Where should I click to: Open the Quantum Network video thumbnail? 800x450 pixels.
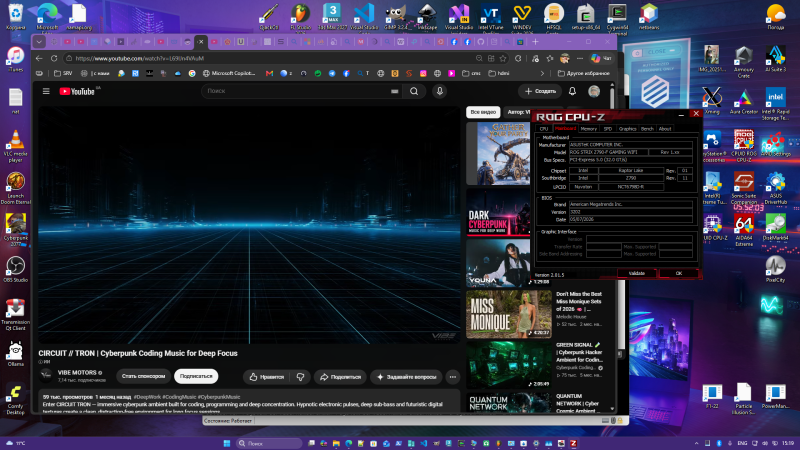(x=509, y=402)
